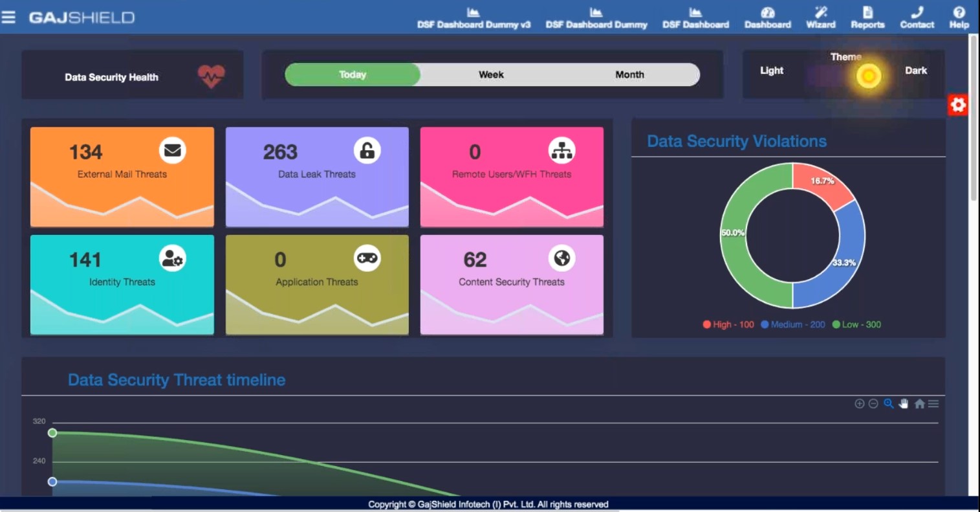
Task: Go to DSF Dashboard
Action: coord(695,18)
